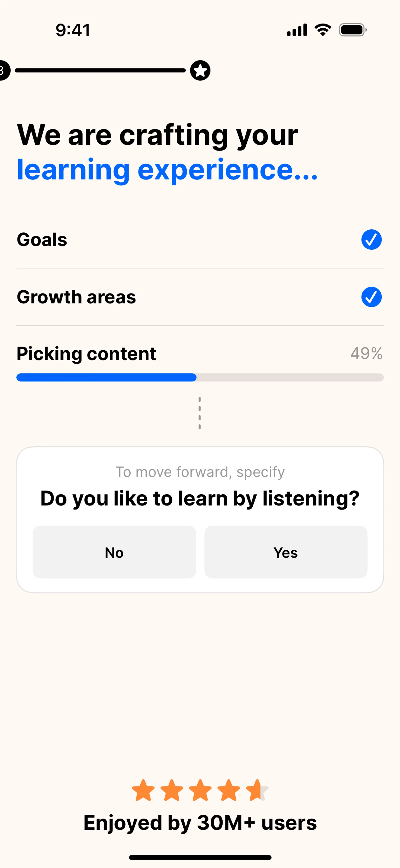The width and height of the screenshot is (400, 868).
Task: Tap the blue checkmark beside Growth areas
Action: point(371,297)
